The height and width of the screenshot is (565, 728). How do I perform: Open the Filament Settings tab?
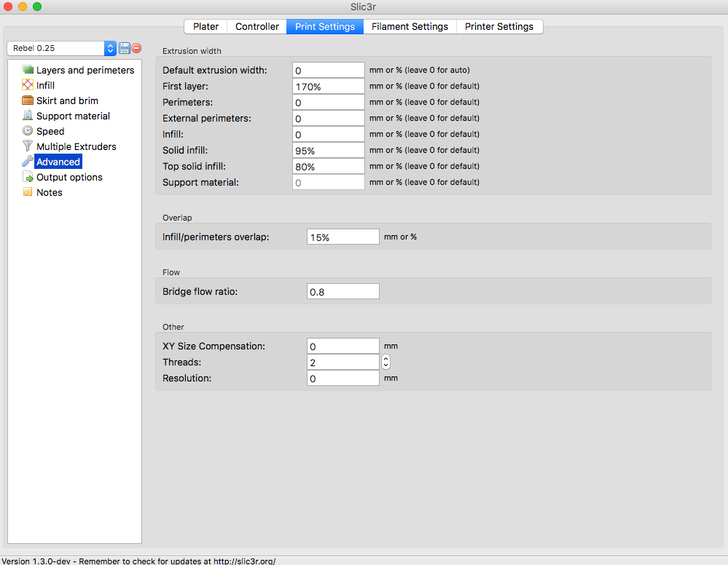pyautogui.click(x=410, y=26)
